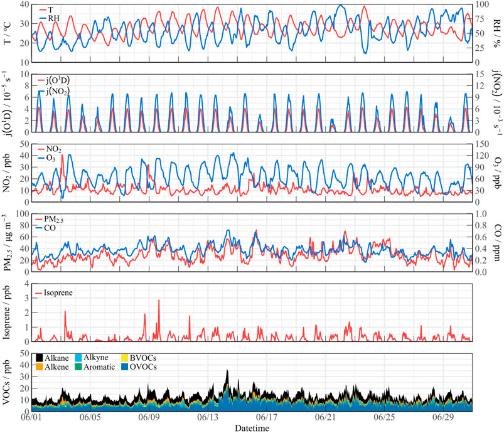Click the O3 / ppb right axis title
The image size is (504, 433).
[496, 173]
